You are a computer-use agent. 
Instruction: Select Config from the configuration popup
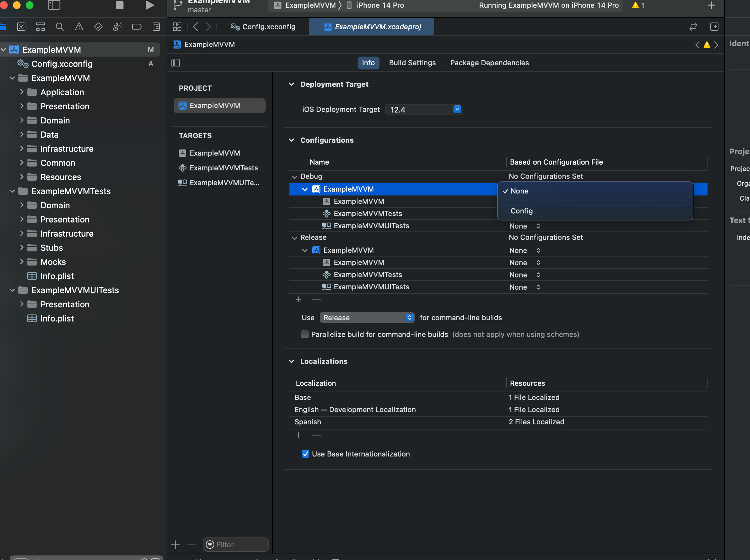(521, 211)
